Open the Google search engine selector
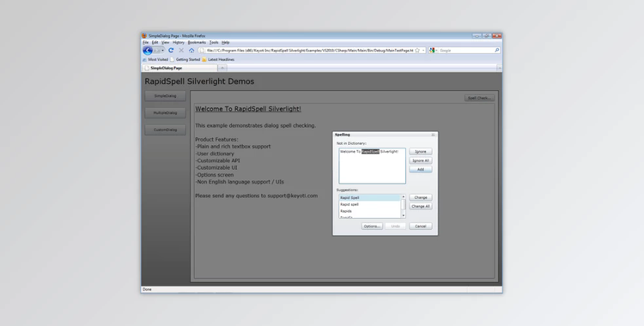644x326 pixels. 433,51
